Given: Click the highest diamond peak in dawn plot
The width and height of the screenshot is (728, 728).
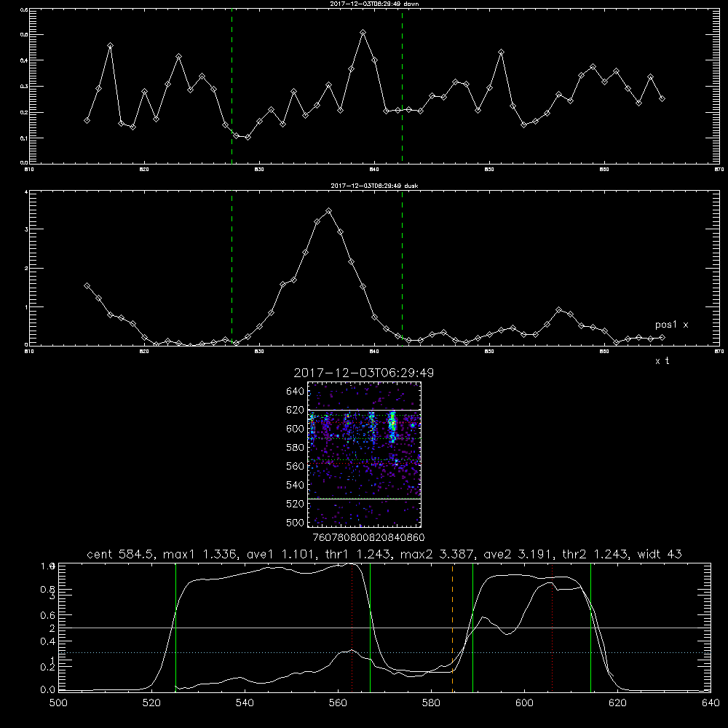Looking at the screenshot, I should click(x=363, y=33).
